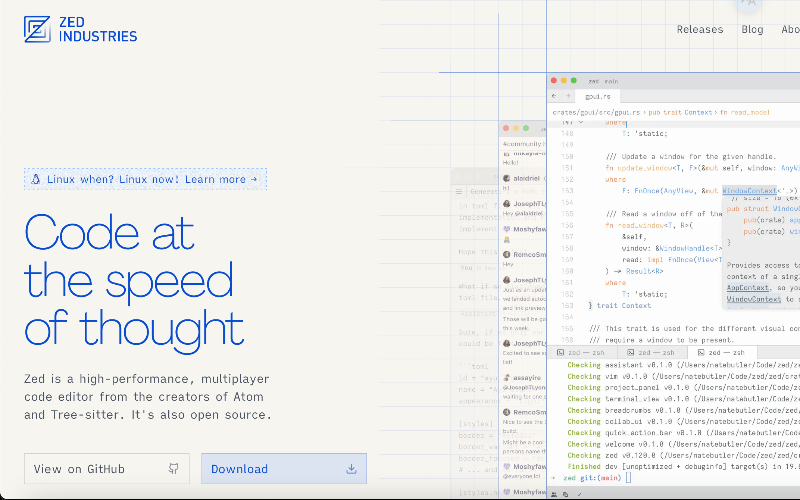Click the editor back navigation arrow
This screenshot has height=500, width=800.
coord(553,97)
